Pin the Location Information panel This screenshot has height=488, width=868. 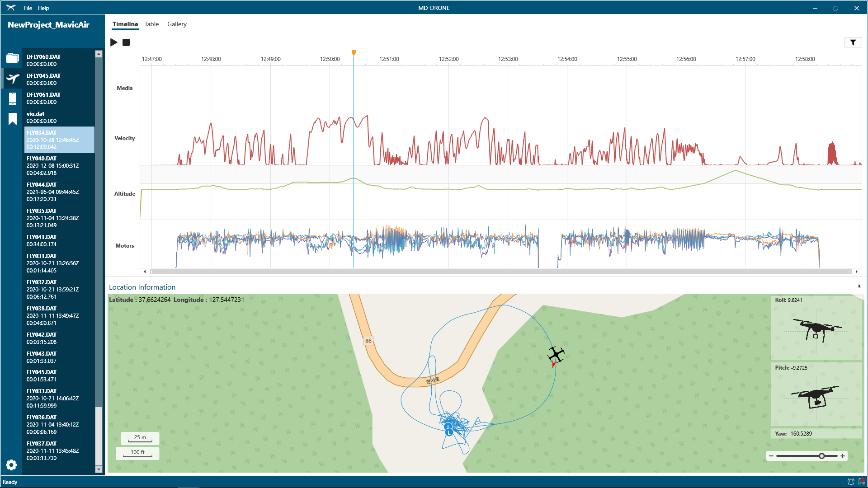pyautogui.click(x=859, y=286)
